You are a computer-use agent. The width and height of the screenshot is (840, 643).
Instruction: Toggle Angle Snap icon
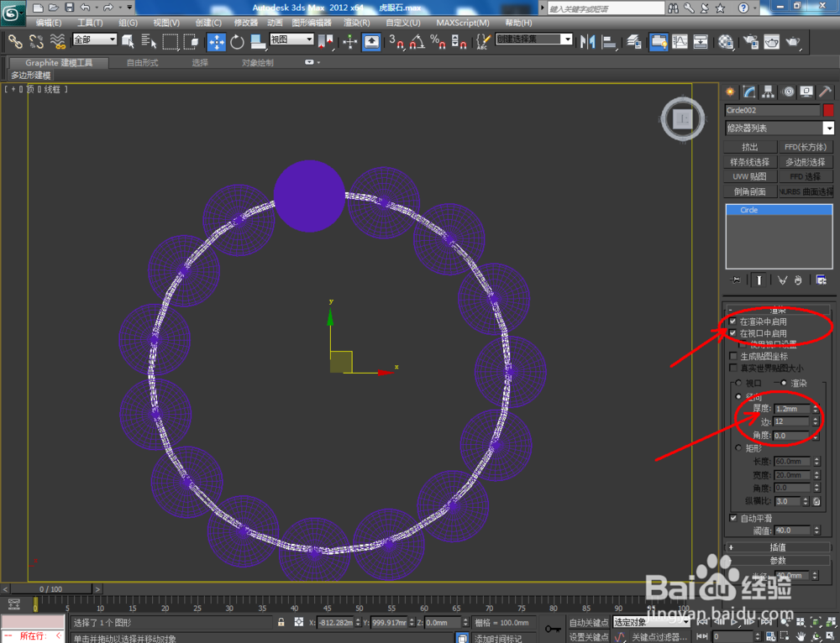417,41
